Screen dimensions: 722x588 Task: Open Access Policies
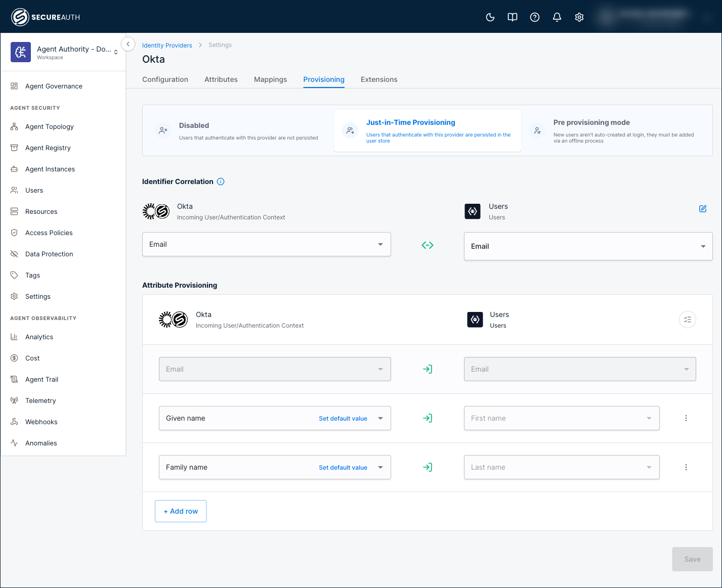[x=49, y=233]
